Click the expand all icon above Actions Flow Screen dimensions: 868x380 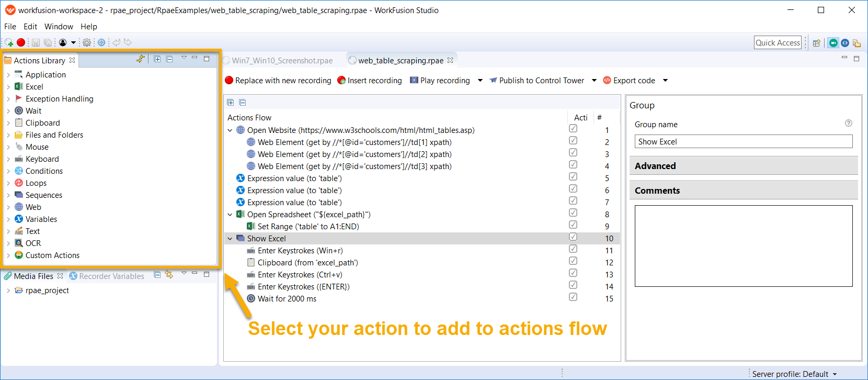[x=231, y=103]
